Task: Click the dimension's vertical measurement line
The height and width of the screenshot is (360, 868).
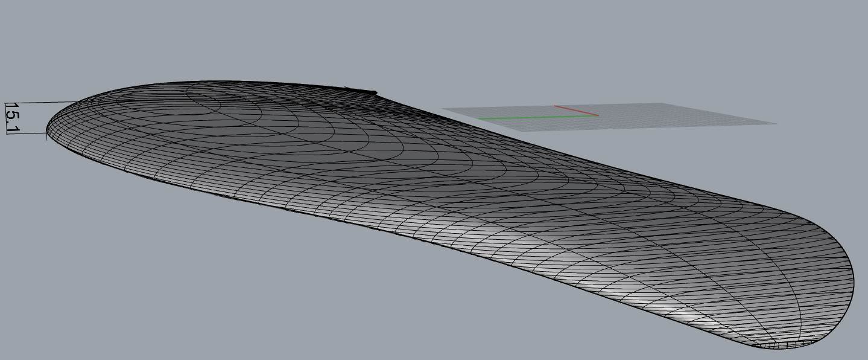Action: [5, 118]
